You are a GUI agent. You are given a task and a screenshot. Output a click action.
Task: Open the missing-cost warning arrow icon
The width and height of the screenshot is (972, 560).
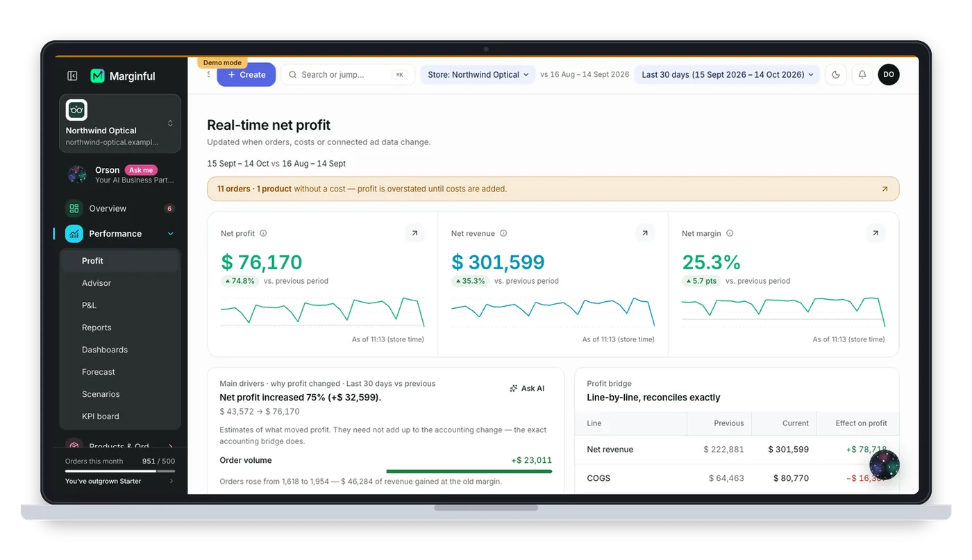(885, 189)
